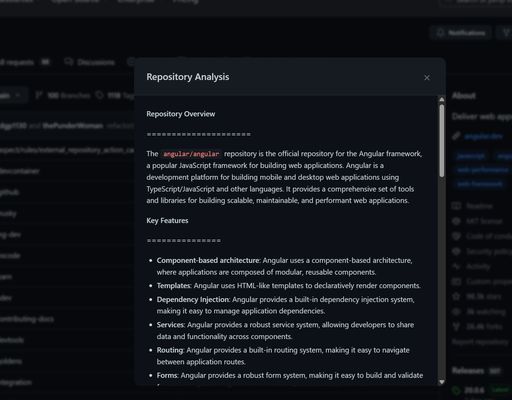Screen dimensions: 512x400
Task: Click the 'angular/angular' inline code text
Action: [x=191, y=154]
